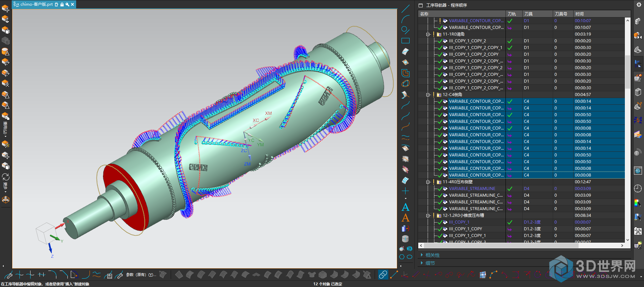The image size is (644, 287).
Task: Click the line with endpoint icon at bottom
Action: tap(394, 275)
